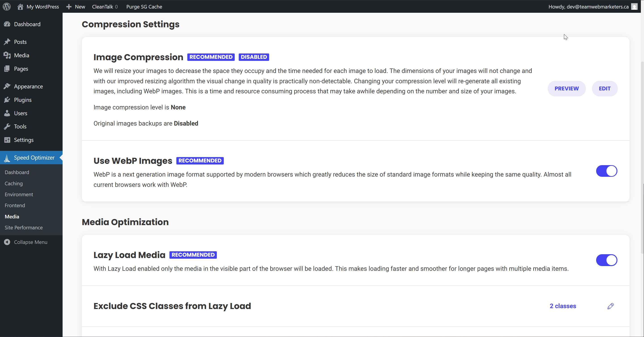The image size is (644, 337).
Task: Open the Howdy account menu
Action: coord(588,6)
